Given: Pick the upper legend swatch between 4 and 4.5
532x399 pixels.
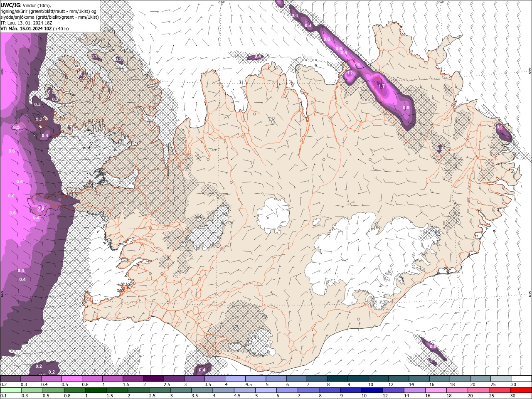Looking at the screenshot, I should pos(235,378).
